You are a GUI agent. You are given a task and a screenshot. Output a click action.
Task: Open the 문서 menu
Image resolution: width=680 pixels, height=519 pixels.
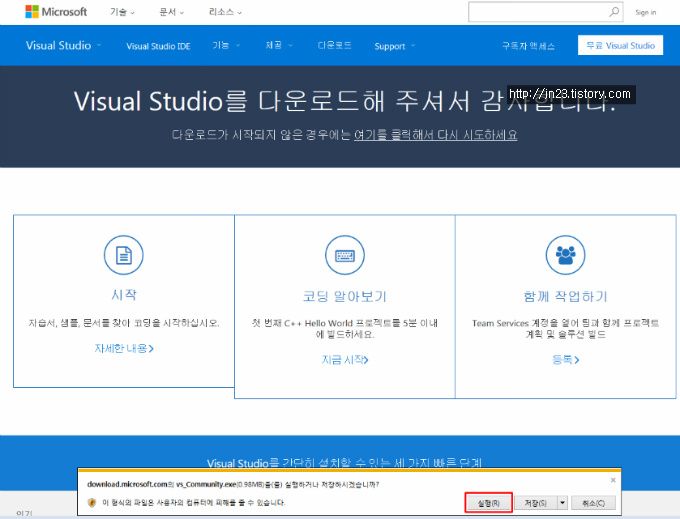pos(171,12)
